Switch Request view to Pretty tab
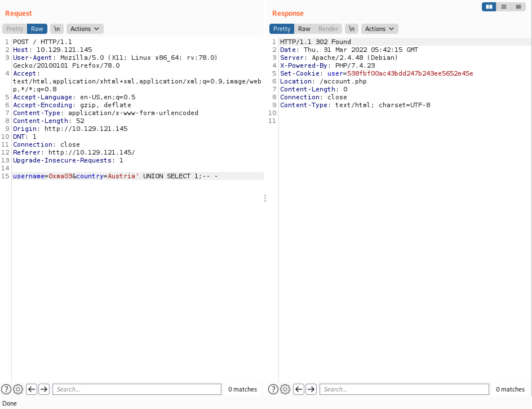The image size is (532, 409). coord(15,29)
